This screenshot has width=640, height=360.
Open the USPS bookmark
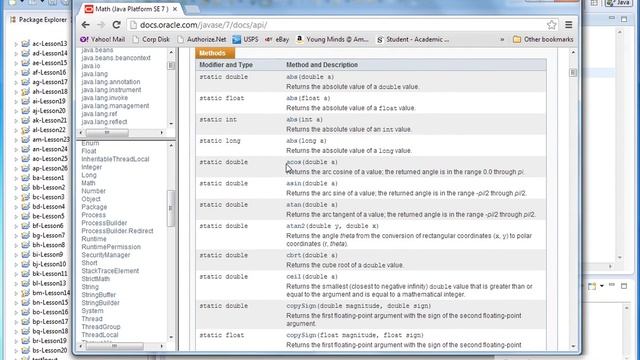[245, 40]
